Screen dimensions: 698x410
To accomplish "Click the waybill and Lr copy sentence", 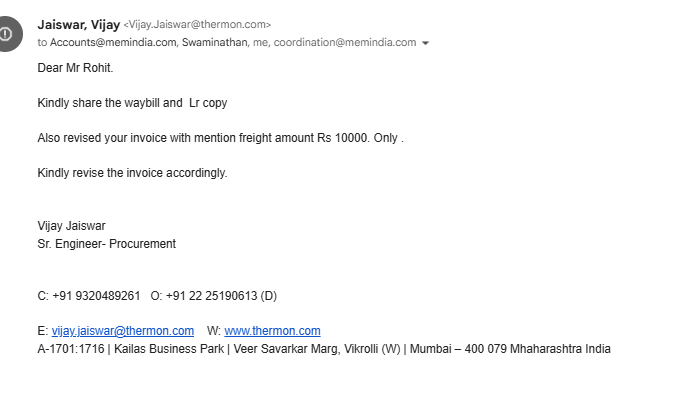I will pyautogui.click(x=132, y=103).
